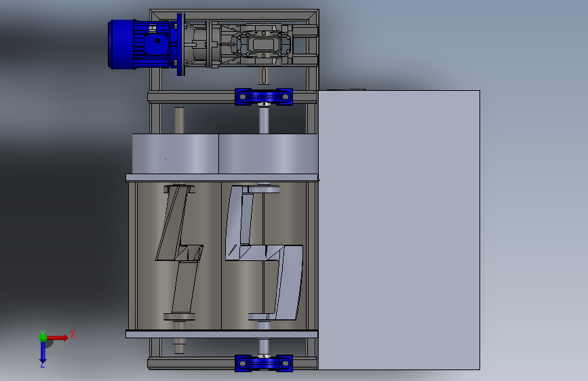Select the large flat gray side panel

(x=399, y=230)
